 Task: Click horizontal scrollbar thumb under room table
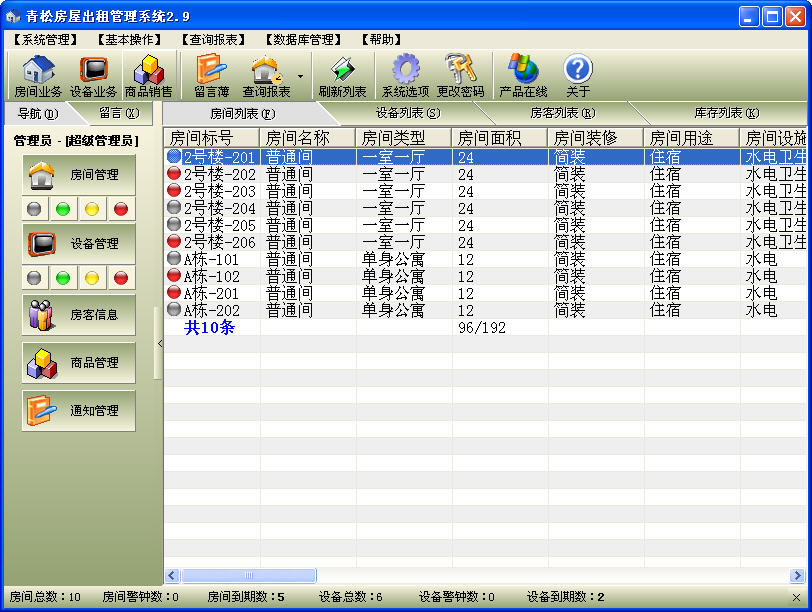click(249, 575)
